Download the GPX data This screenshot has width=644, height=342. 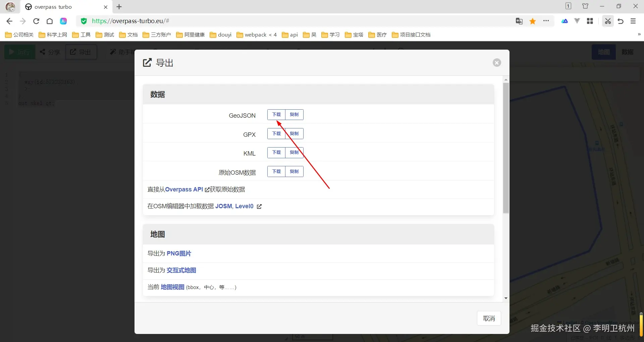(x=276, y=134)
